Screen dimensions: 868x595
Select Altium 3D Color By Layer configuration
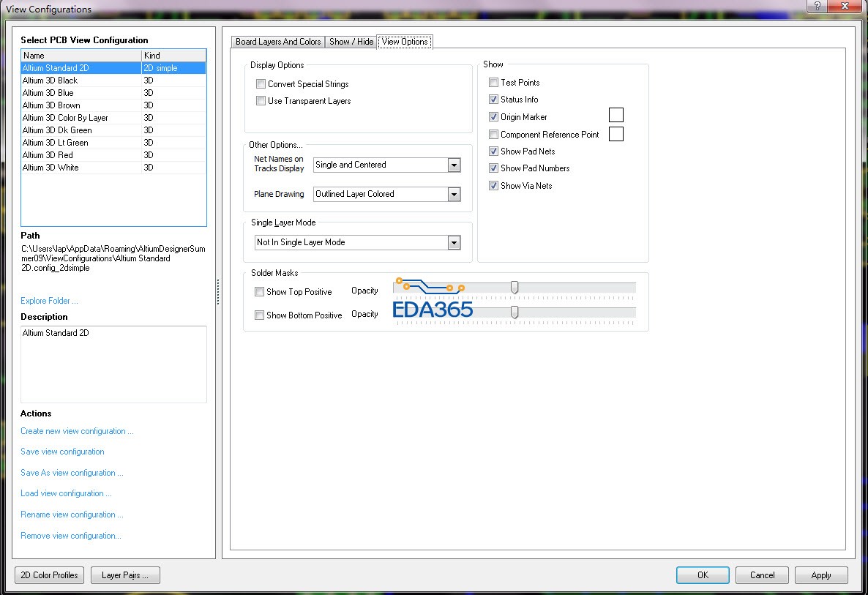coord(113,118)
